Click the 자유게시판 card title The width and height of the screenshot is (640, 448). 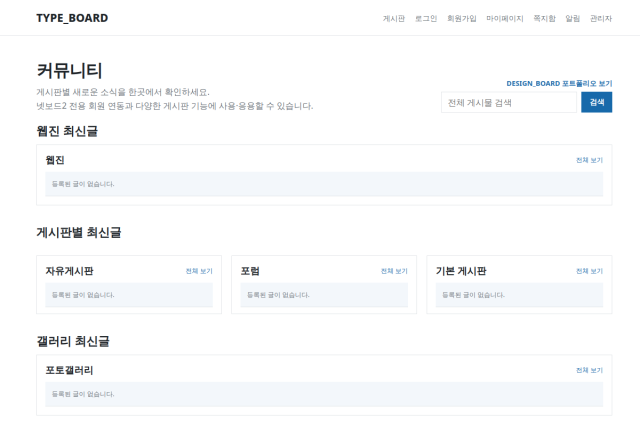pyautogui.click(x=69, y=271)
